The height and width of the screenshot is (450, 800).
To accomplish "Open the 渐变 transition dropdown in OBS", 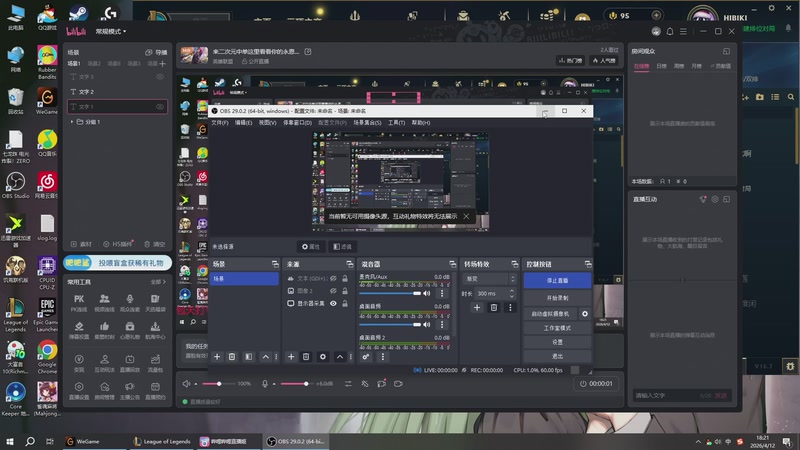I will [x=489, y=279].
